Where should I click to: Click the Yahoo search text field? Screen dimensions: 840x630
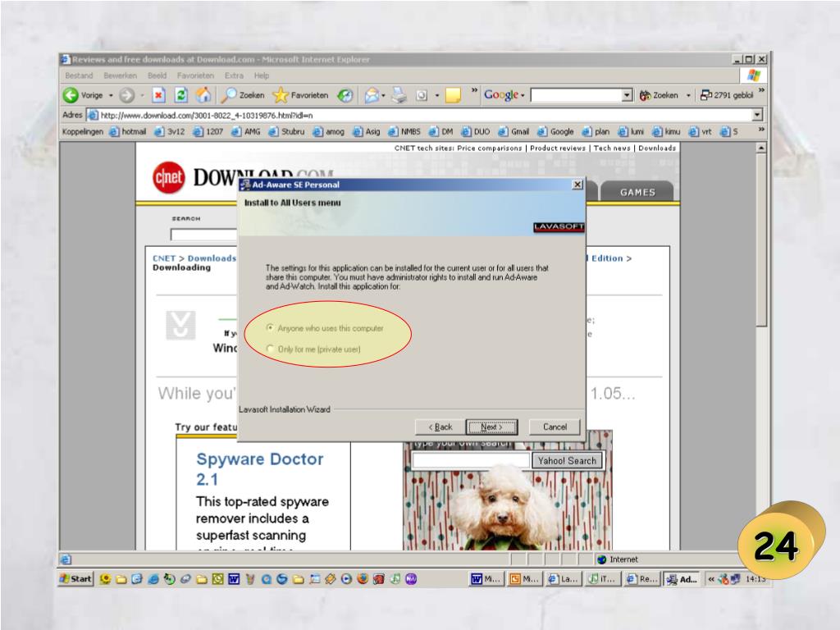click(x=471, y=460)
